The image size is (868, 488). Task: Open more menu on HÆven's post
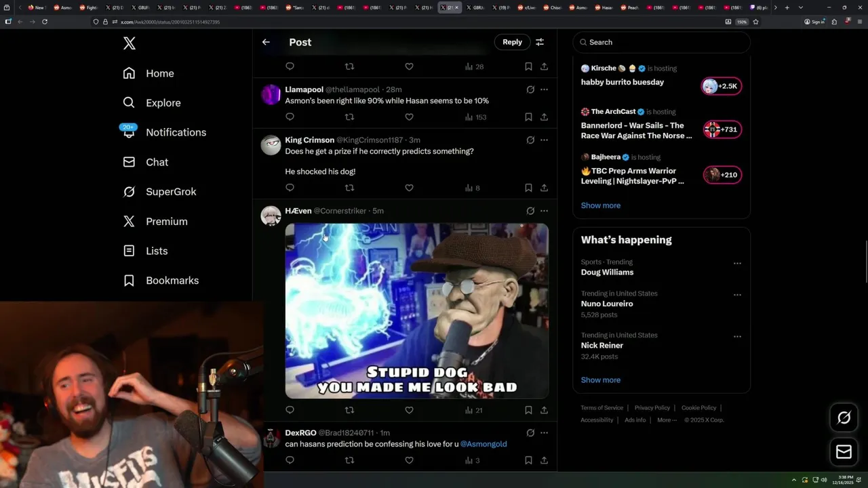click(x=544, y=211)
